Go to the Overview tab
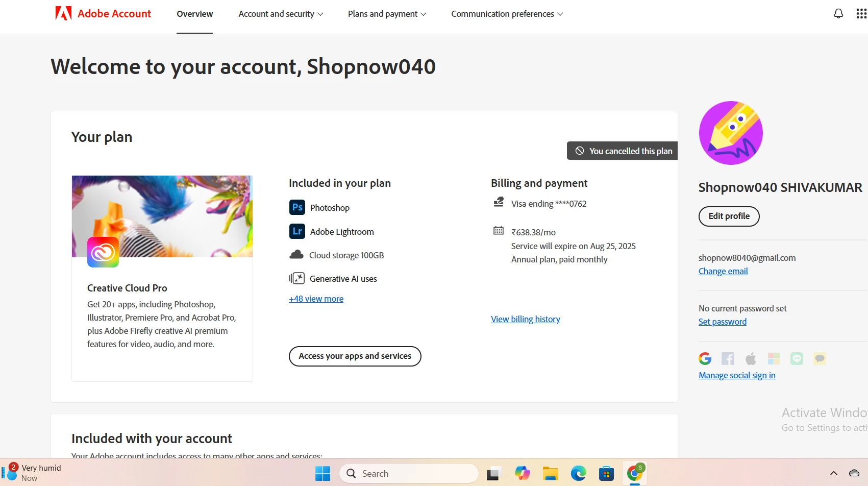This screenshot has width=868, height=486. point(195,14)
